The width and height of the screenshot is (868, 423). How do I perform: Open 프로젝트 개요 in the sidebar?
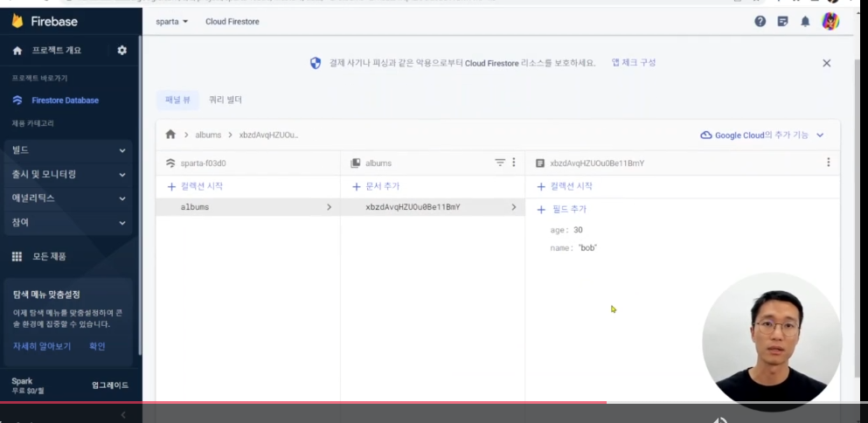pyautogui.click(x=57, y=51)
